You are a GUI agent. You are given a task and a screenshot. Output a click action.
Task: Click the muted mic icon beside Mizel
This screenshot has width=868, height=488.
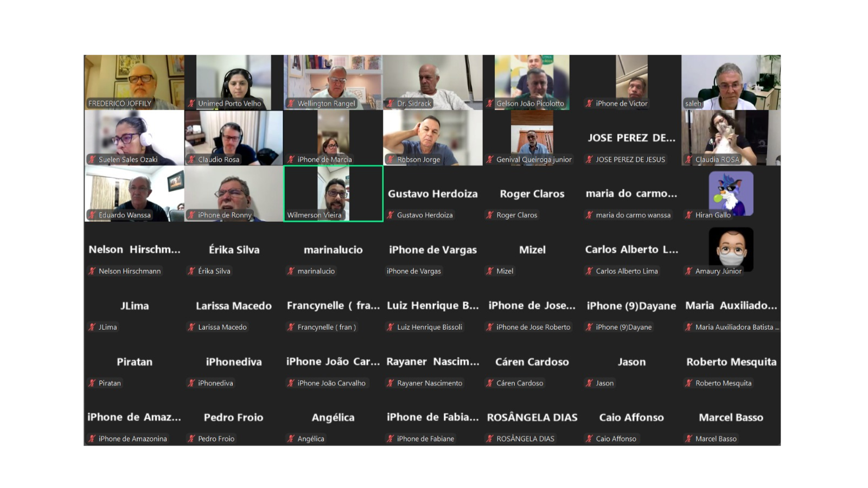coord(490,271)
